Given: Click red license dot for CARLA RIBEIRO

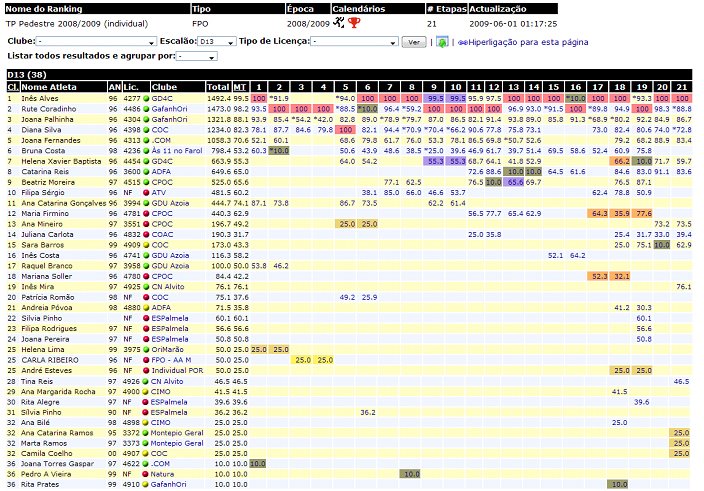Looking at the screenshot, I should coord(145,360).
